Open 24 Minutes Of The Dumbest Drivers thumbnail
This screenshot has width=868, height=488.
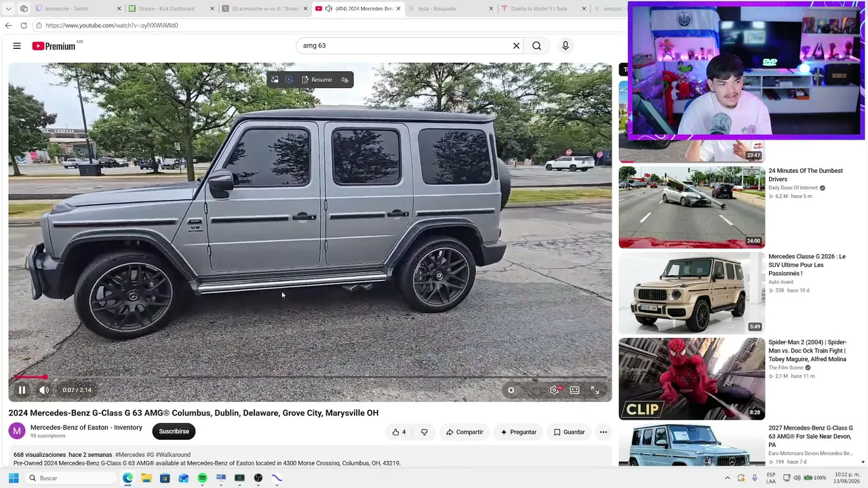click(692, 207)
